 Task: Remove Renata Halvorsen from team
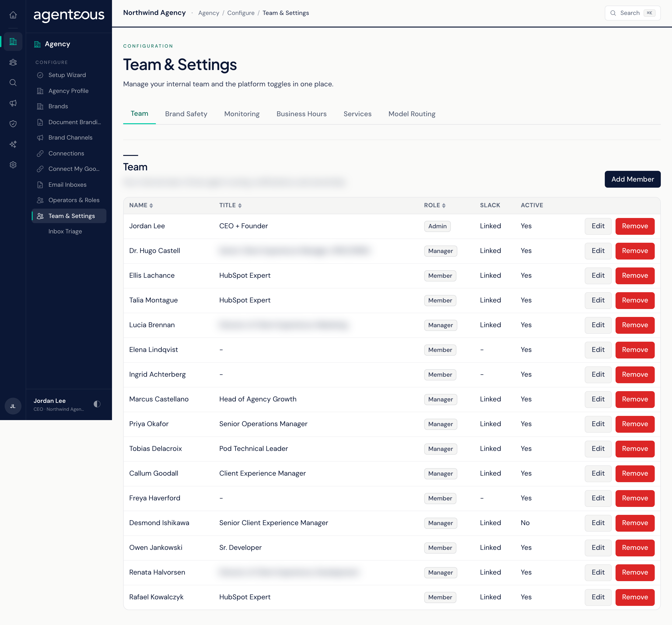click(x=635, y=573)
